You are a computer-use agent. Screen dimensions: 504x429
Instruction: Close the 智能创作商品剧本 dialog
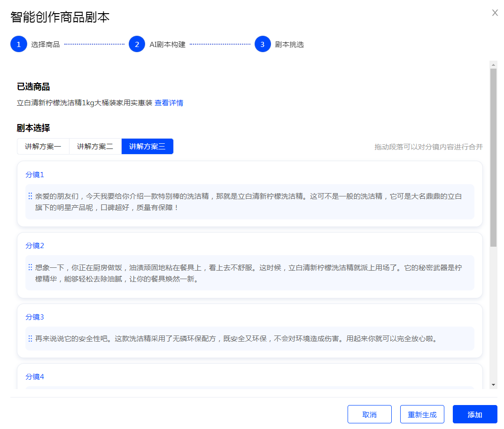pos(495,13)
